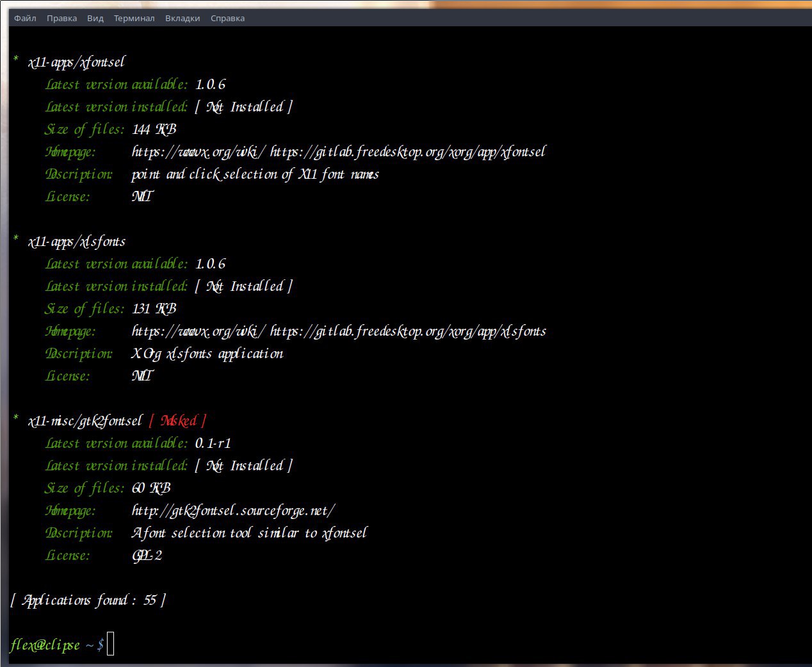812x667 pixels.
Task: Click the 144 KB size value
Action: point(154,130)
